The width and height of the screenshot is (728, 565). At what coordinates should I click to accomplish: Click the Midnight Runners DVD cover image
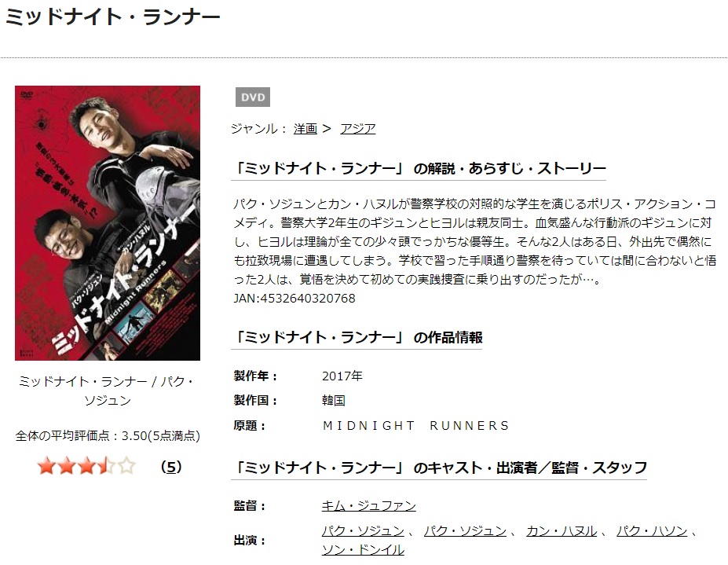tap(108, 223)
